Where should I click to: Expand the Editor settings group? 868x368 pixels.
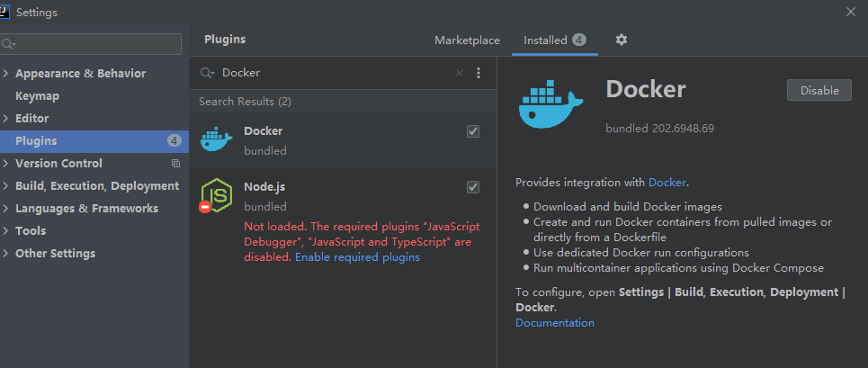[6, 119]
